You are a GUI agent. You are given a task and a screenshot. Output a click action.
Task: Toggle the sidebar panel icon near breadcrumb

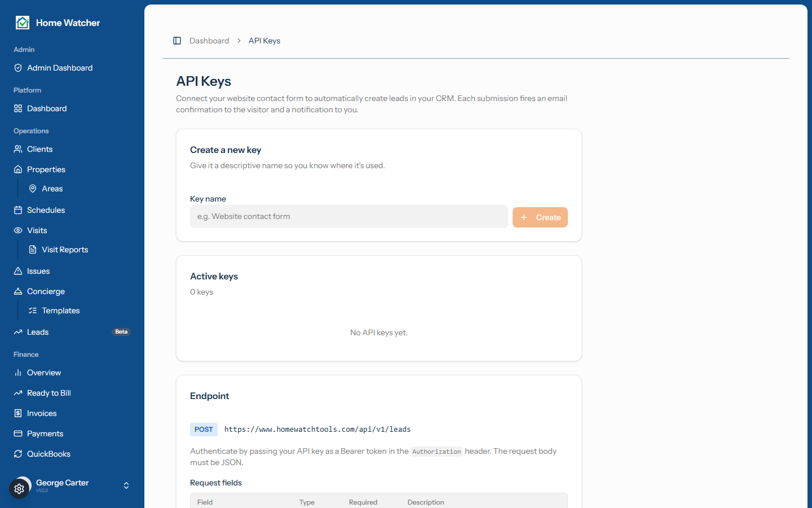point(177,41)
